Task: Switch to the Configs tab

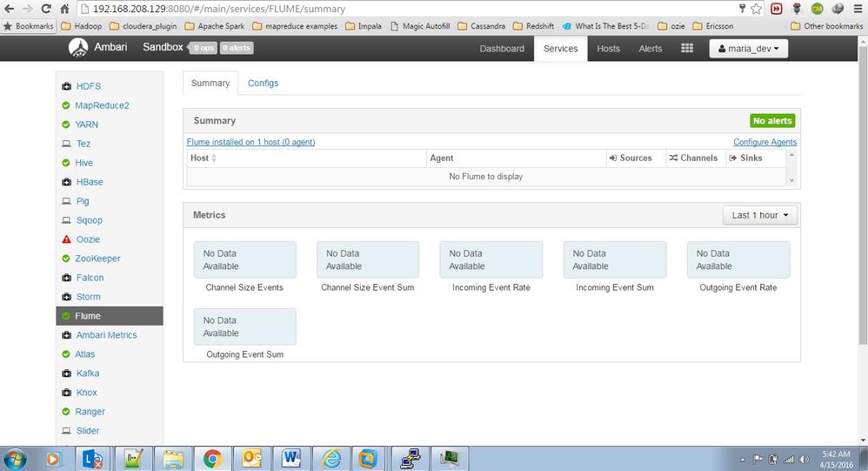Action: coord(263,83)
